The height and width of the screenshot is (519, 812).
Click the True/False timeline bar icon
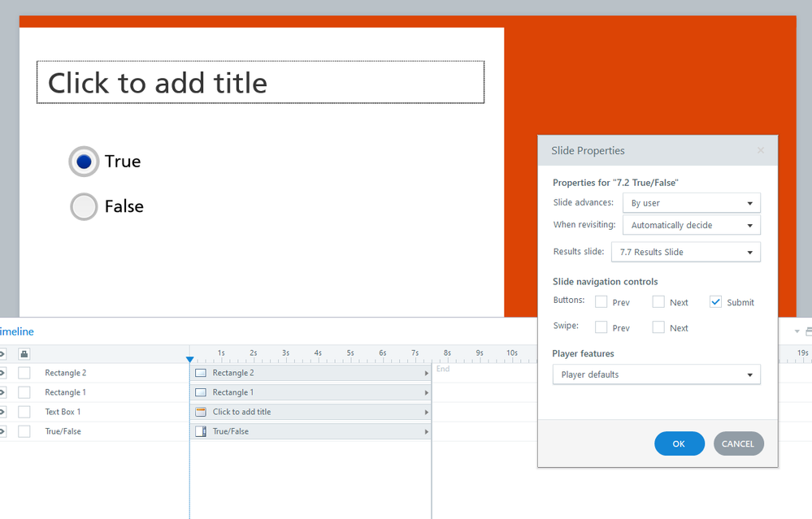(x=201, y=431)
